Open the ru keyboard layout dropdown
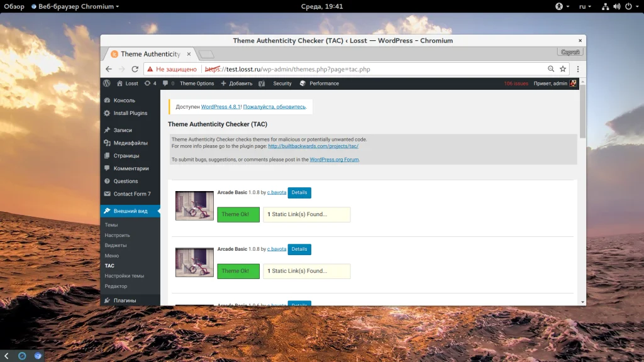The width and height of the screenshot is (644, 362). pos(586,6)
